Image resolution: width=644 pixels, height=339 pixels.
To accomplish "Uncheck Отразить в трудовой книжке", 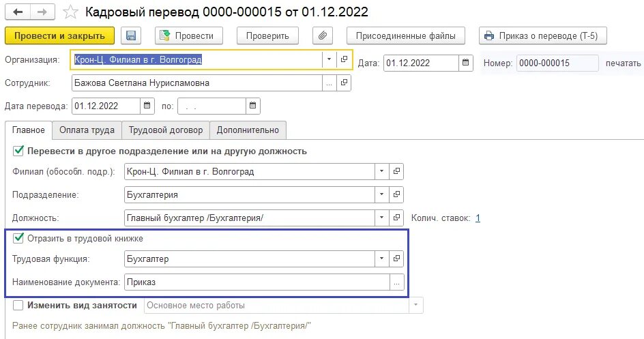I will tap(18, 238).
